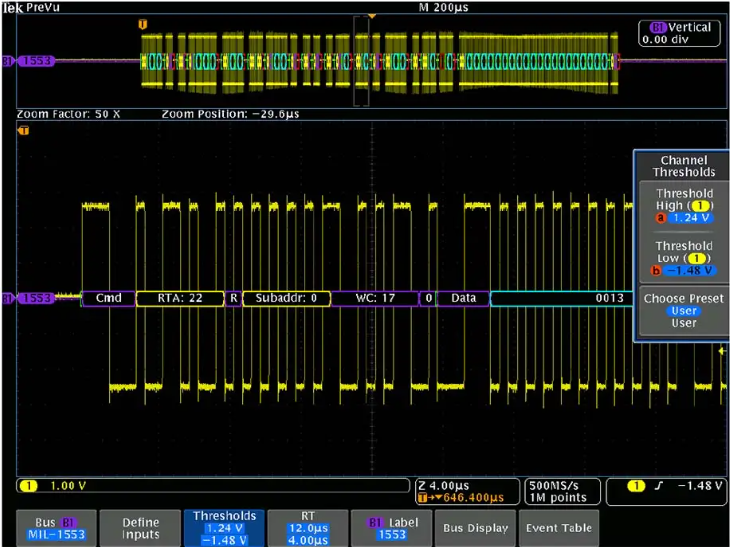Select the Define Inputs bottom menu button

pos(140,528)
